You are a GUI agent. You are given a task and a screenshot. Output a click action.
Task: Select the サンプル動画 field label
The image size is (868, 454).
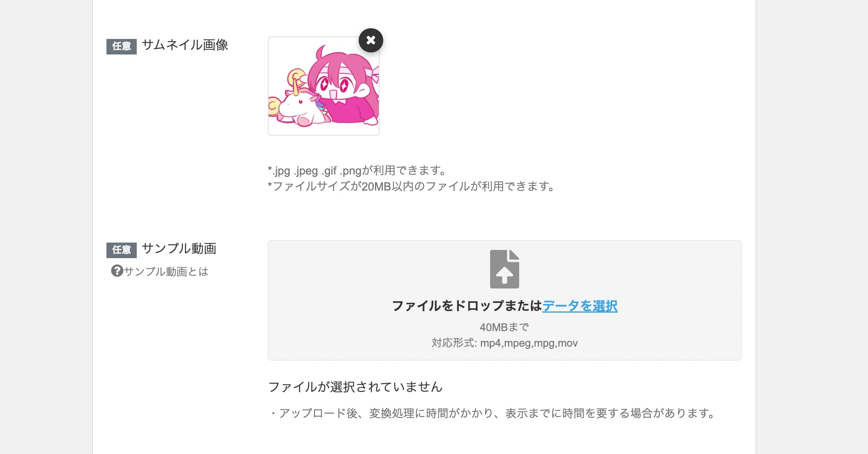179,248
